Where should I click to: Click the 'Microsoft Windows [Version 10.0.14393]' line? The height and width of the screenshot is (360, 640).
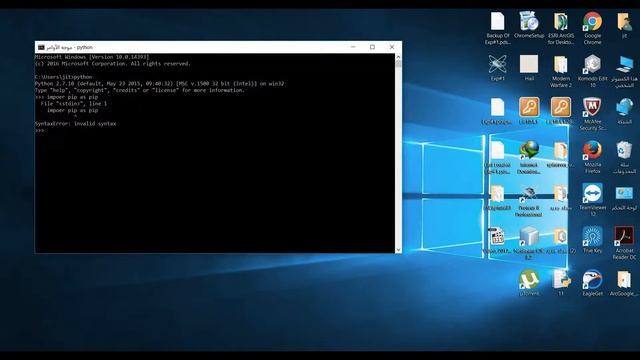pyautogui.click(x=92, y=57)
